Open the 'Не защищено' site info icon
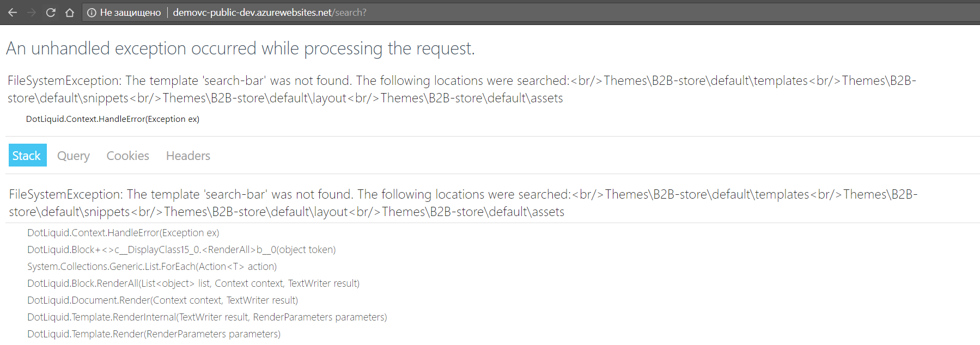The image size is (980, 345). pyautogui.click(x=129, y=12)
